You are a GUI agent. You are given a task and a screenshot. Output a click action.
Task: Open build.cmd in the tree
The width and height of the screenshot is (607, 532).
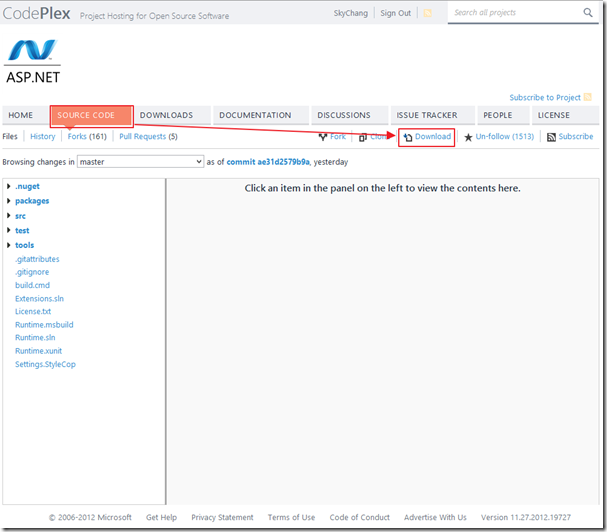point(33,285)
